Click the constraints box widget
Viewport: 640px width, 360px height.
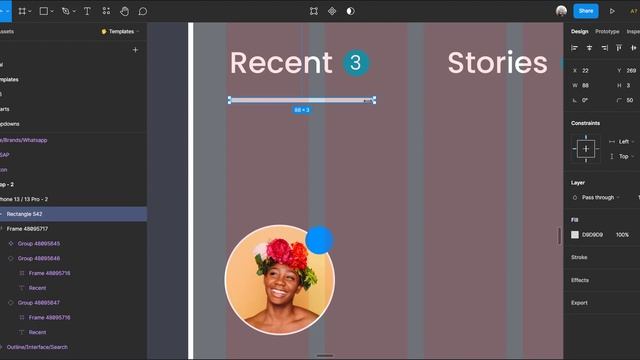[x=586, y=149]
